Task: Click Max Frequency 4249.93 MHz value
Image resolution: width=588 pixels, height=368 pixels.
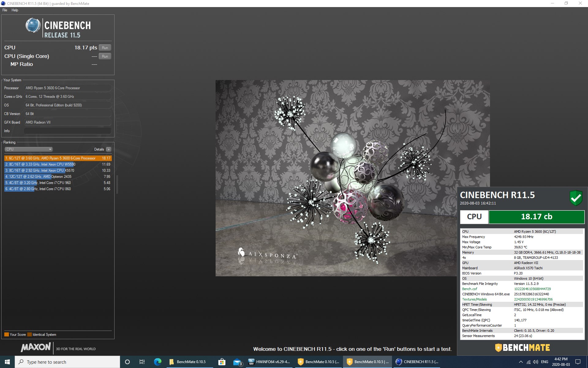Action: 523,237
